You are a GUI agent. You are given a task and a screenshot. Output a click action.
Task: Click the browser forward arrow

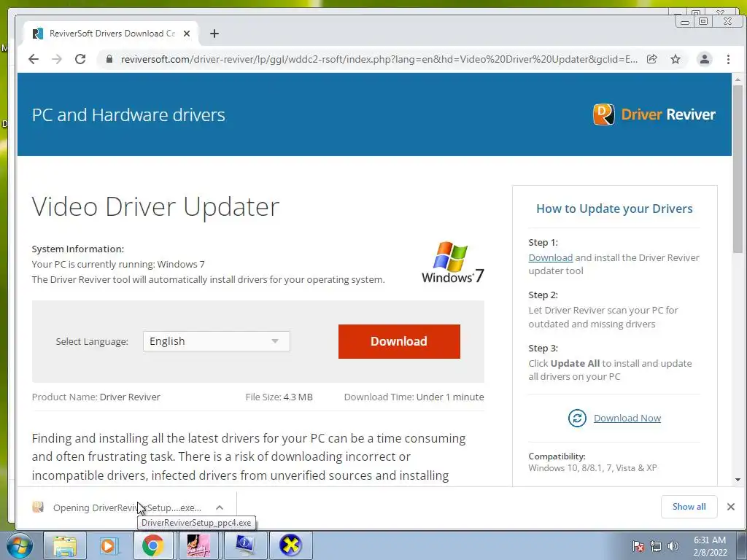57,59
